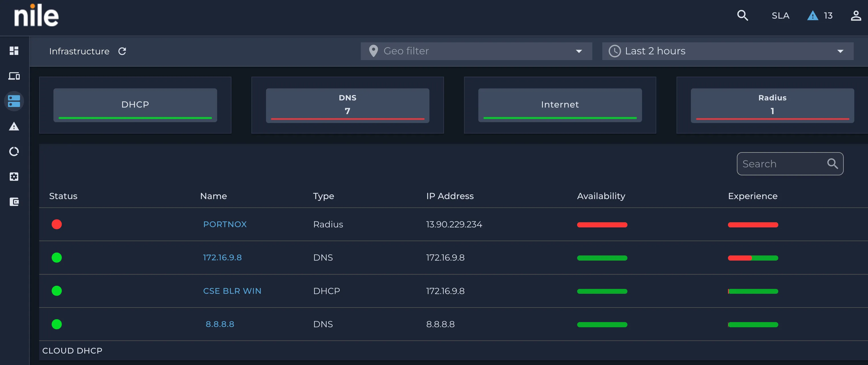Open the PORTNOX server link

pos(225,224)
